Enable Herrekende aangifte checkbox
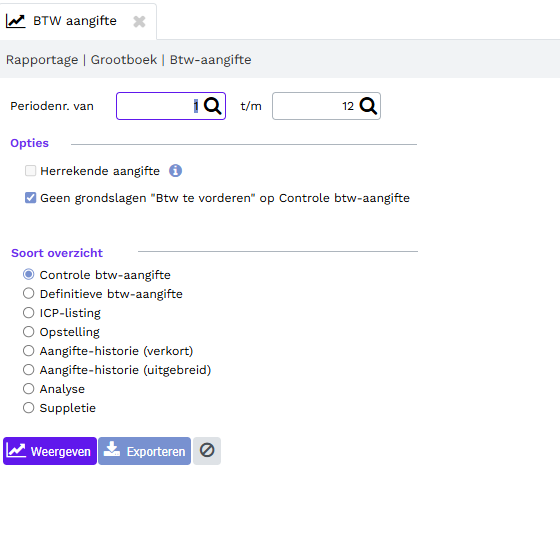The image size is (560, 538). [30, 171]
